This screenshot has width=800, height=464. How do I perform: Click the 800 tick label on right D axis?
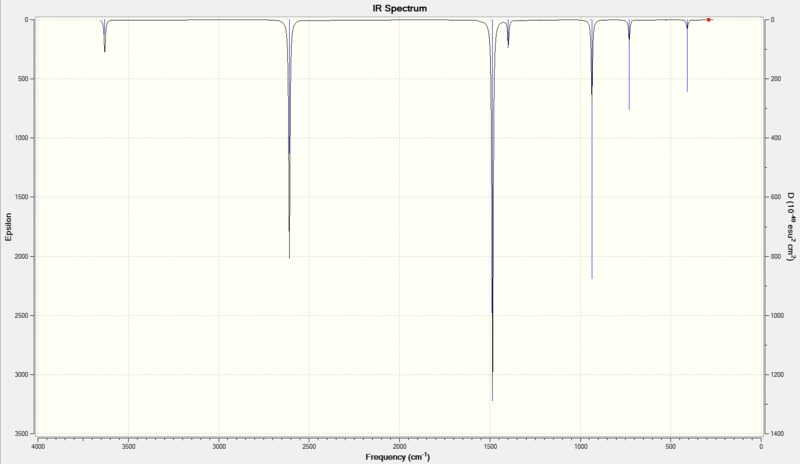click(776, 256)
